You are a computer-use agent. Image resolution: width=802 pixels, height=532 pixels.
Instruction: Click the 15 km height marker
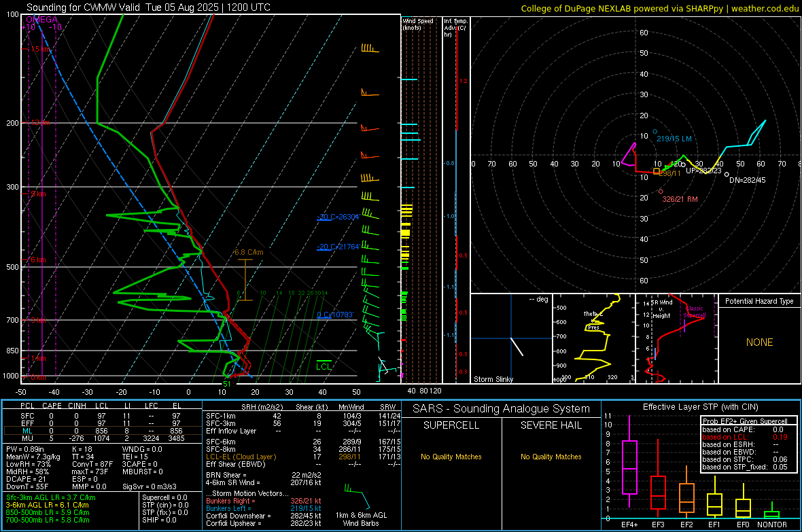pos(40,49)
